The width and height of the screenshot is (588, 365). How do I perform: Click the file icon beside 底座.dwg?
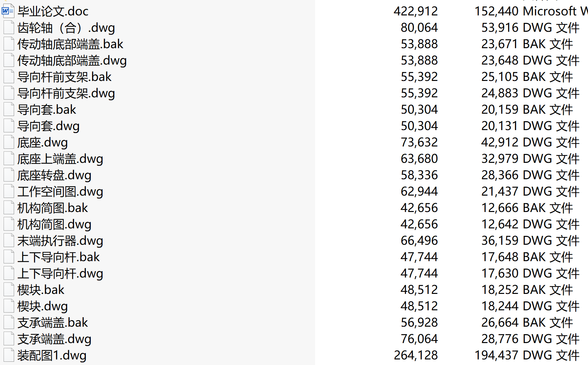pos(9,142)
